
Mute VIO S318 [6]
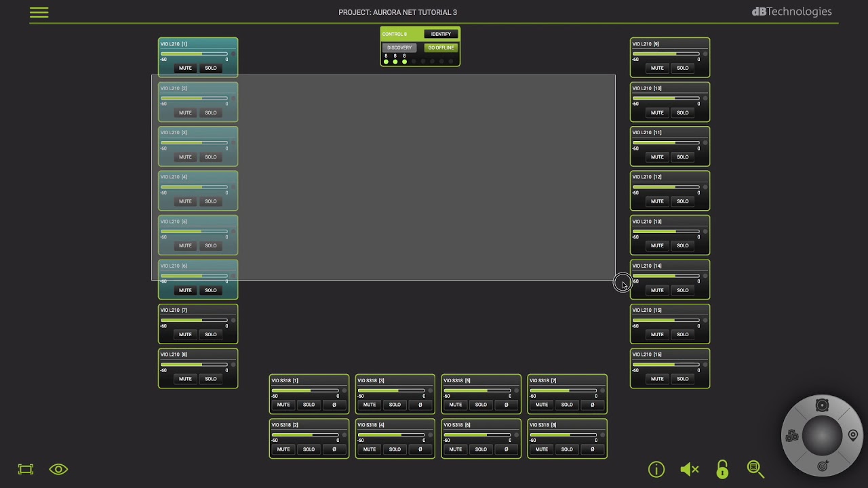(456, 449)
